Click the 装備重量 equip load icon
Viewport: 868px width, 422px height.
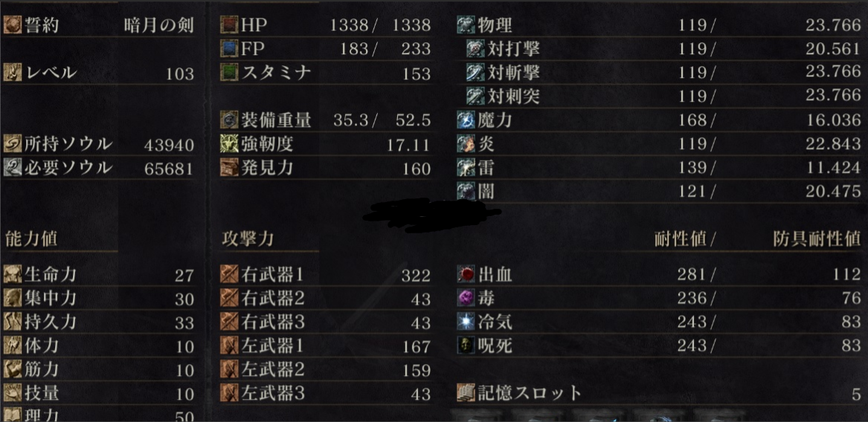pos(229,120)
